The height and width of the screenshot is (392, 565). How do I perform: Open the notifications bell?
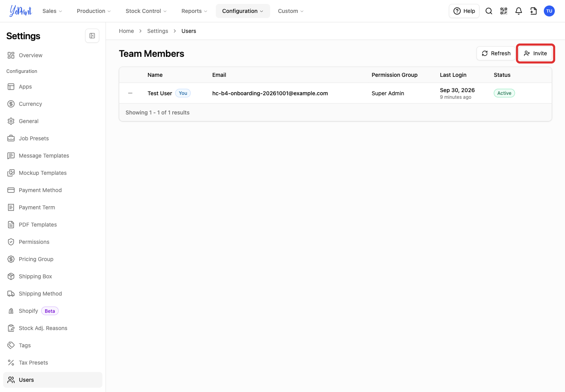[x=519, y=11]
